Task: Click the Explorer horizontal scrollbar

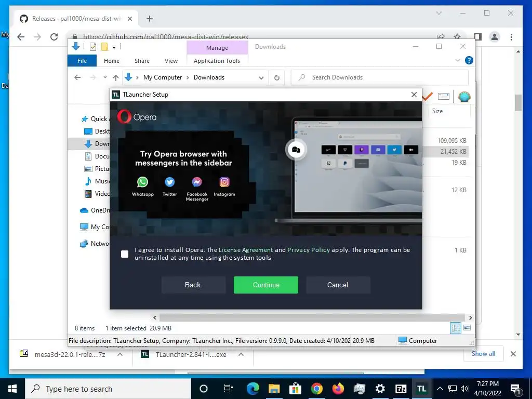Action: [x=312, y=318]
